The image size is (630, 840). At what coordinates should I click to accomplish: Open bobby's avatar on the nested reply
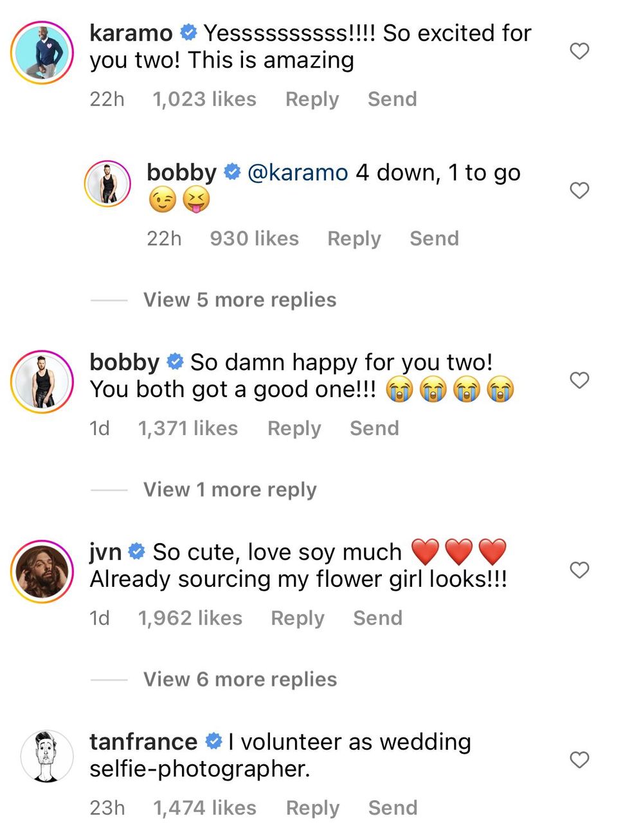107,184
